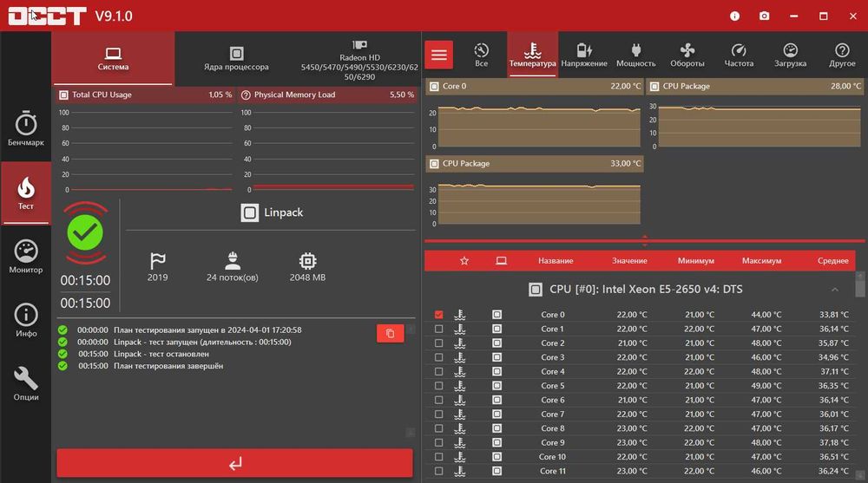This screenshot has width=868, height=483.
Task: Open the Monitor gauge section
Action: coord(25,256)
